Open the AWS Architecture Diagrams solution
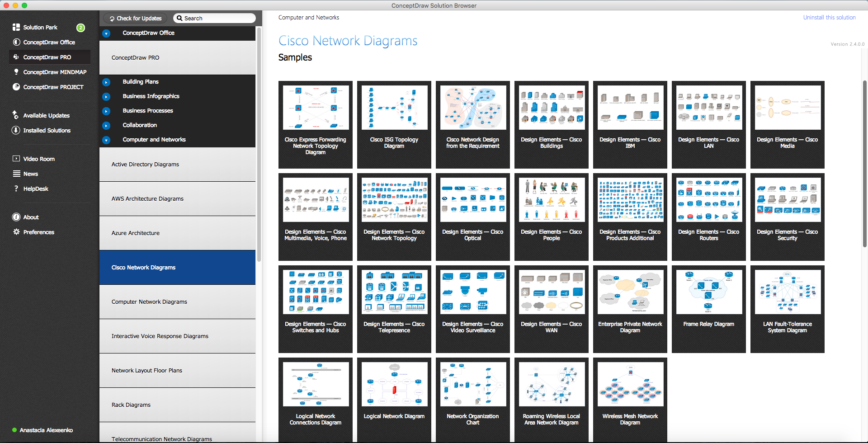The height and width of the screenshot is (443, 868). pos(177,198)
